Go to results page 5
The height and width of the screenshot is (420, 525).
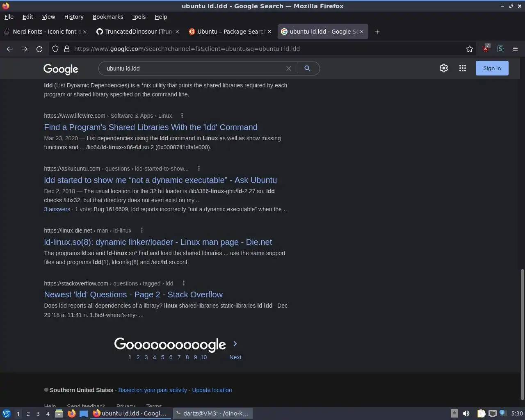pos(162,357)
